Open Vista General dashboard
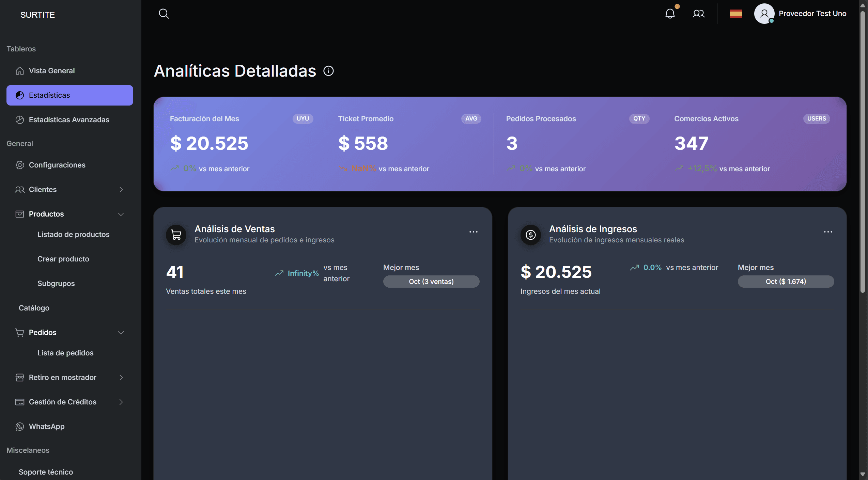Screen dimensions: 868x480 click(52, 70)
